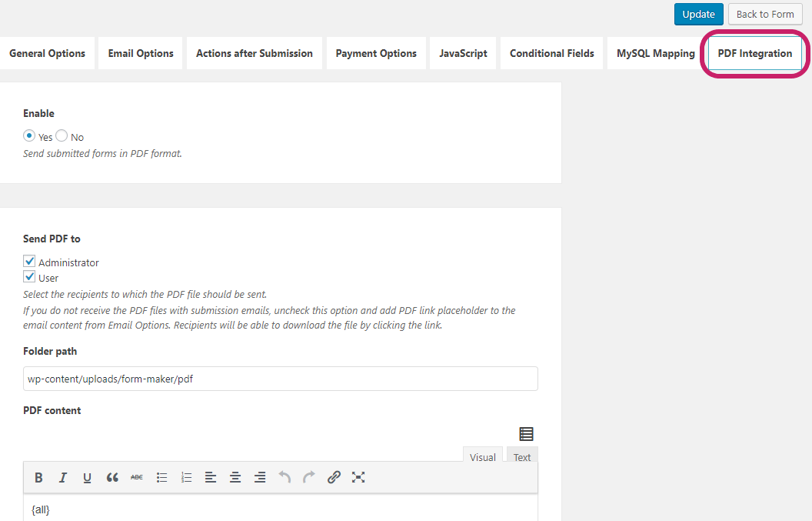
Task: Insert a blockquote in PDF content
Action: point(111,477)
